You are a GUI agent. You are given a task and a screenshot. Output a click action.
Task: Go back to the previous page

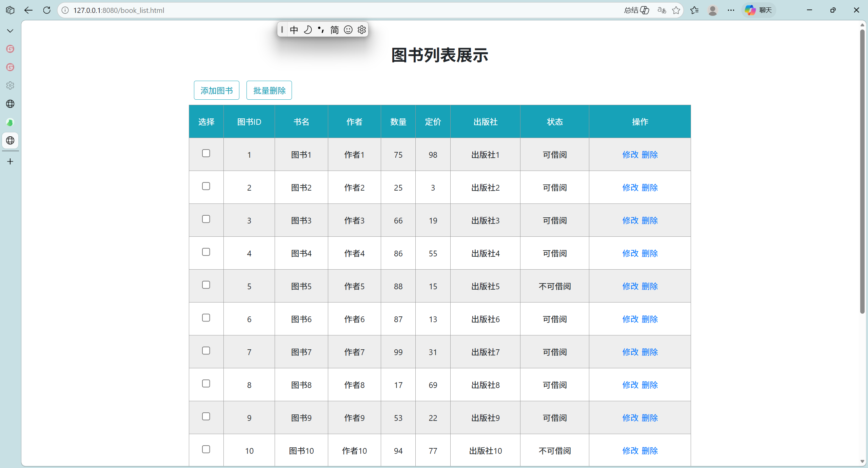tap(28, 10)
